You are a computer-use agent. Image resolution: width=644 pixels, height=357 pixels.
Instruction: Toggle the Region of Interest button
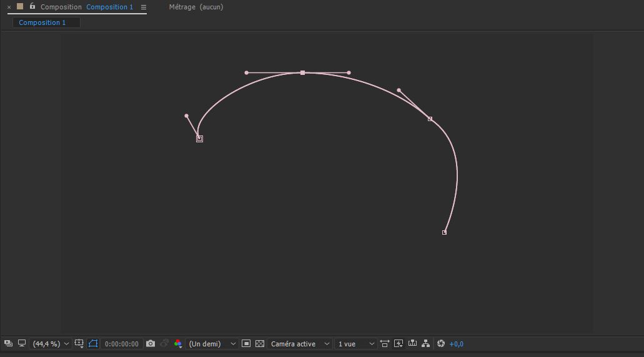(246, 344)
